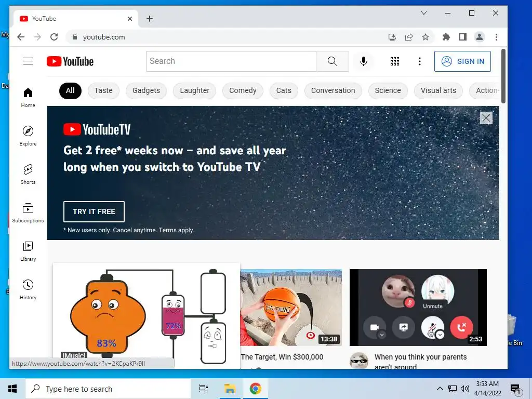The width and height of the screenshot is (532, 399).
Task: Click TRY IT FREE button
Action: 94,211
